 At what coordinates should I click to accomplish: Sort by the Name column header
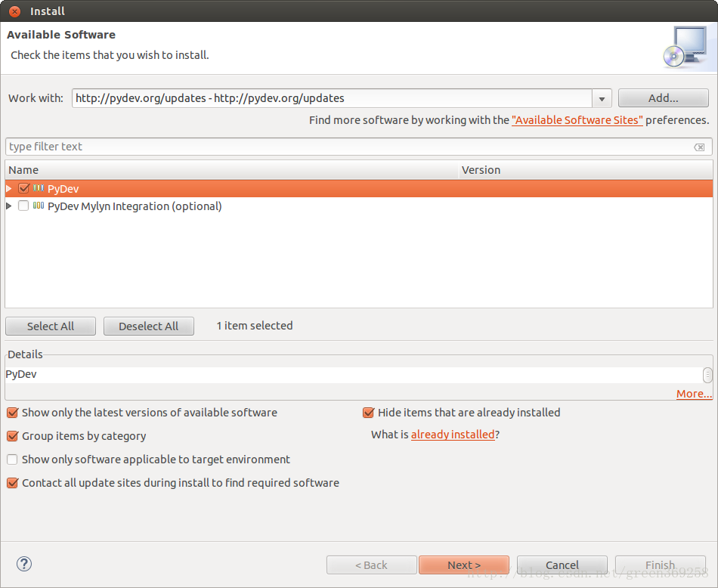232,170
